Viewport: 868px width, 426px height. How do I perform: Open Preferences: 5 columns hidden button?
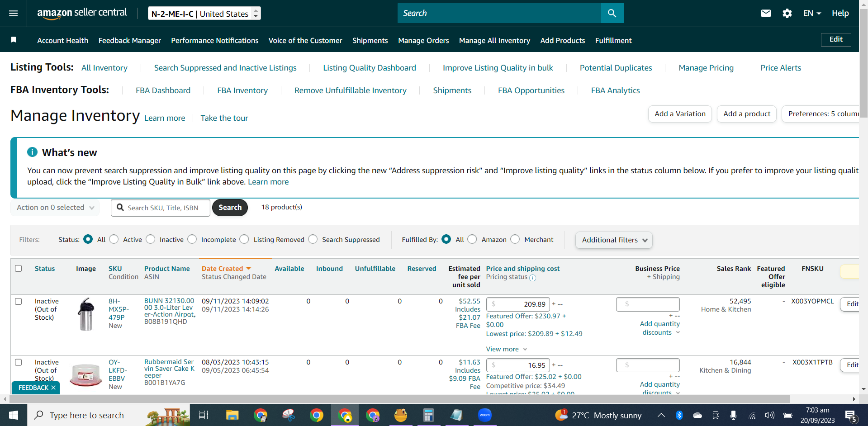(x=820, y=114)
